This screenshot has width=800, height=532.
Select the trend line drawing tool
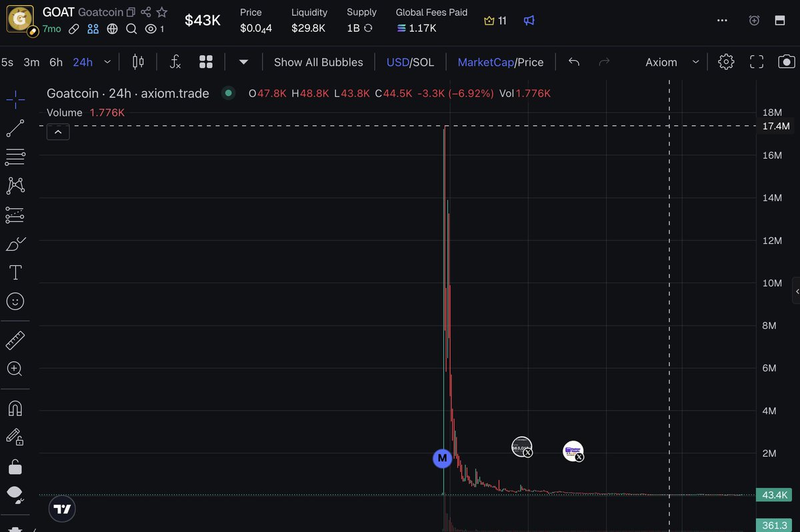[15, 129]
